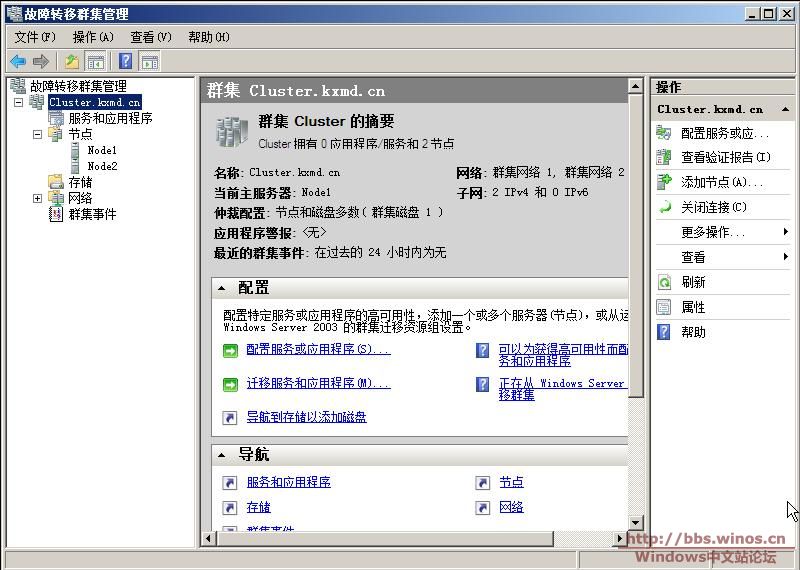Click the Forward arrow toolbar icon

41,62
